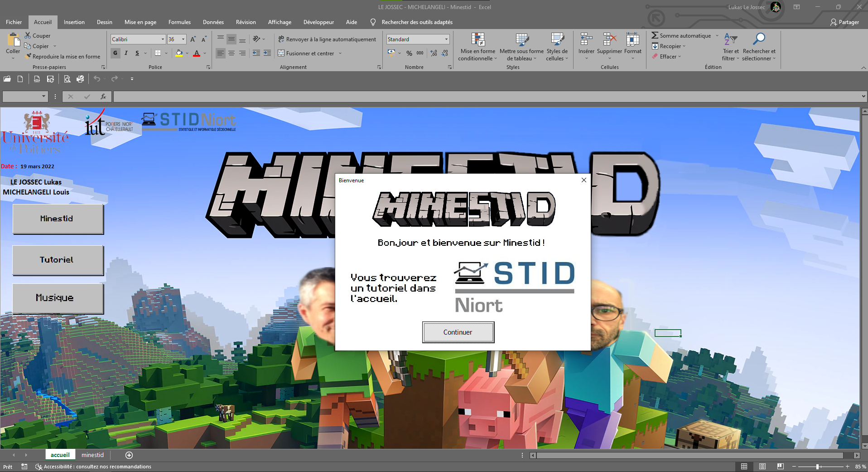Open the font size dropdown
Viewport: 868px width, 472px height.
(183, 39)
